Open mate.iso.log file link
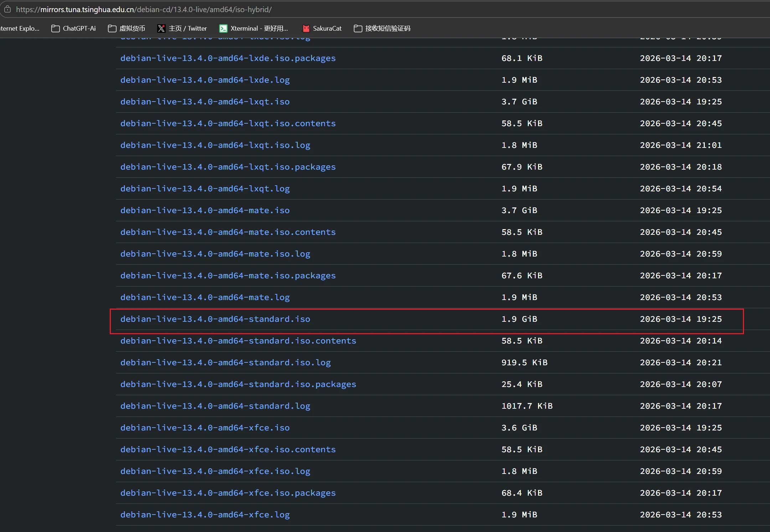This screenshot has height=532, width=770. (x=215, y=254)
